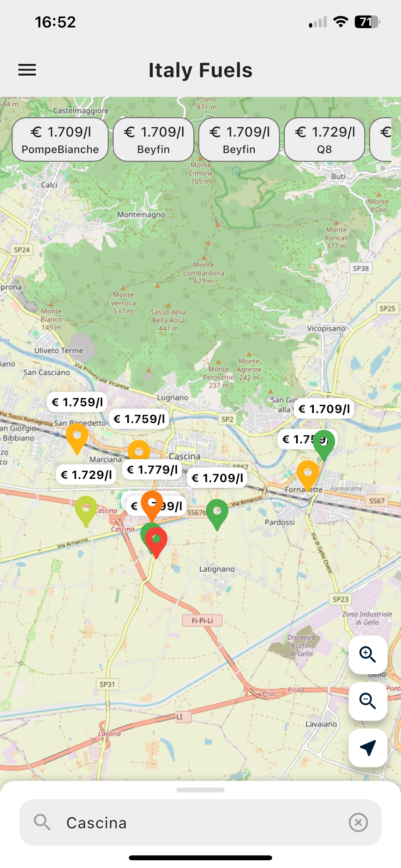Clear the Cascina search text
The image size is (401, 868).
click(x=358, y=822)
